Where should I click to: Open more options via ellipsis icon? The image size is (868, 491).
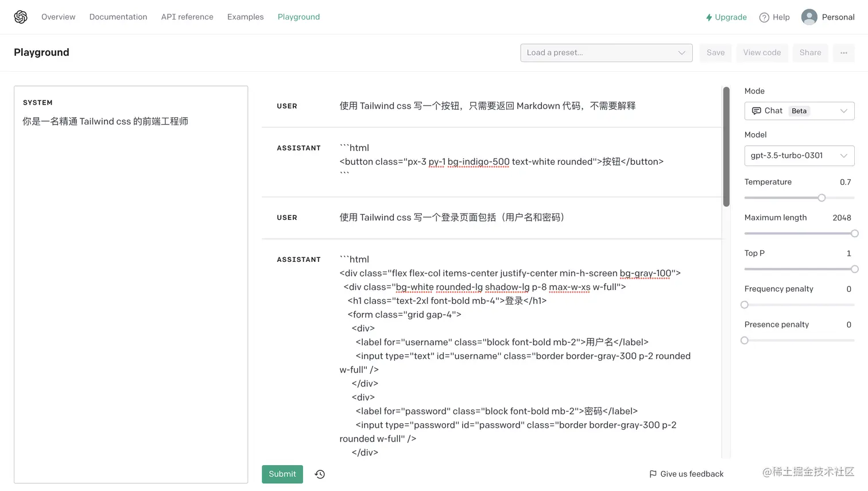(x=843, y=52)
